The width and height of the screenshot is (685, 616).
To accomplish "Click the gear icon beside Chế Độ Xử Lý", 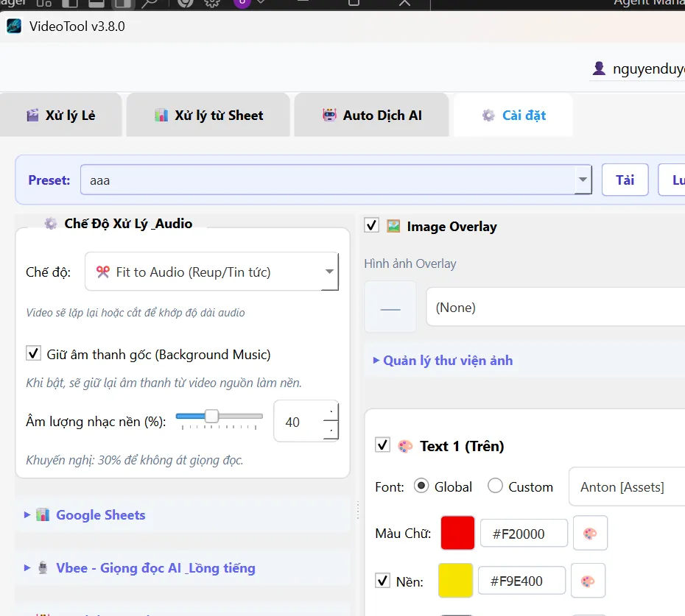I will pyautogui.click(x=50, y=224).
